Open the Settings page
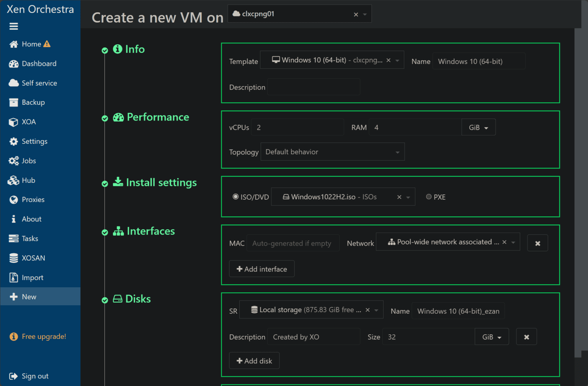 [34, 141]
